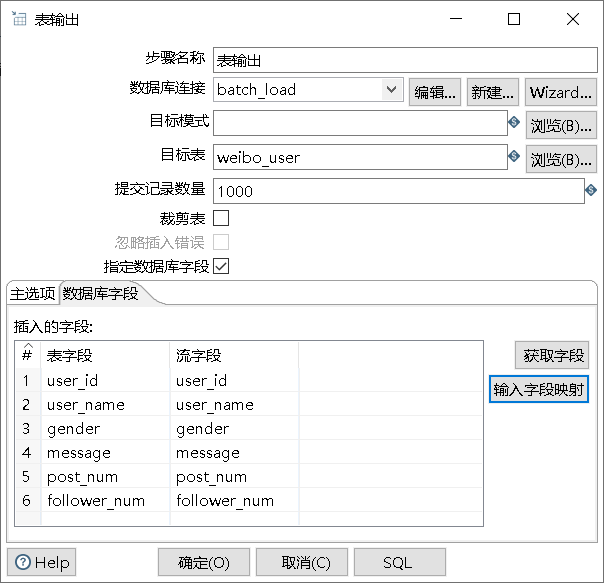The width and height of the screenshot is (604, 583).
Task: Click the 目标表 field containing weibo_user
Action: pos(360,157)
